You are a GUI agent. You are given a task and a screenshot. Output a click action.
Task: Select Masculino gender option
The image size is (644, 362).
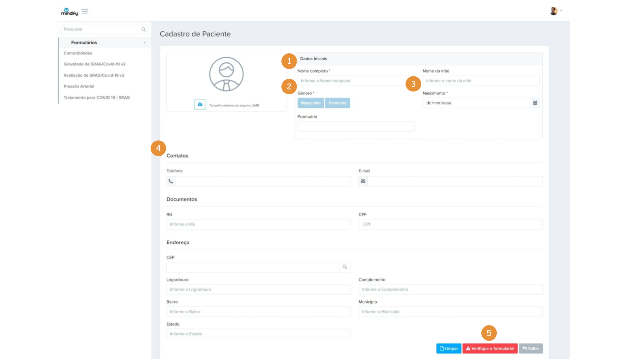click(x=311, y=103)
